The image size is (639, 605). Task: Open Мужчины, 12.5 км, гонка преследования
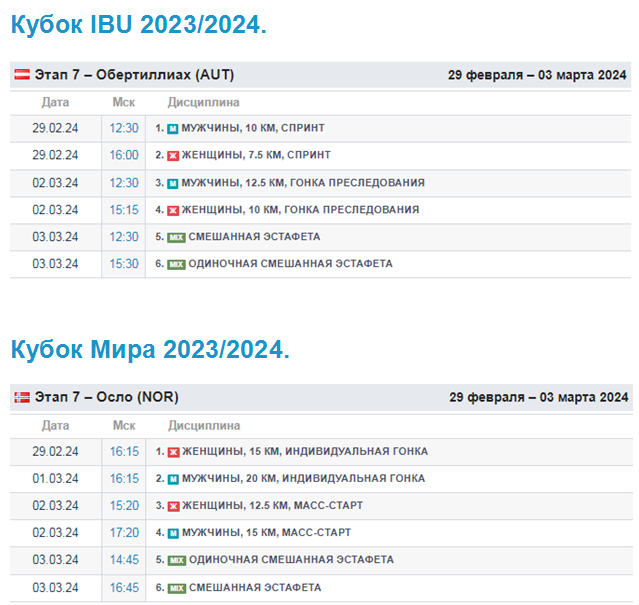click(303, 183)
